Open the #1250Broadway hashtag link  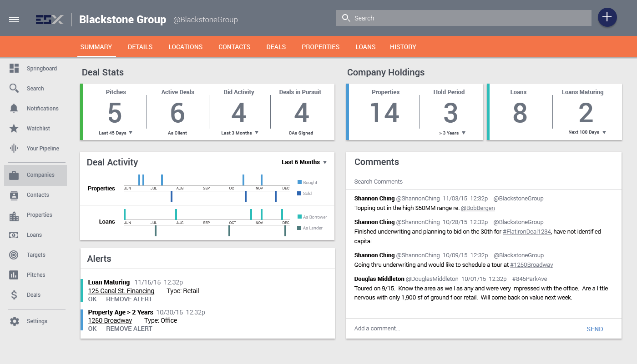(531, 264)
